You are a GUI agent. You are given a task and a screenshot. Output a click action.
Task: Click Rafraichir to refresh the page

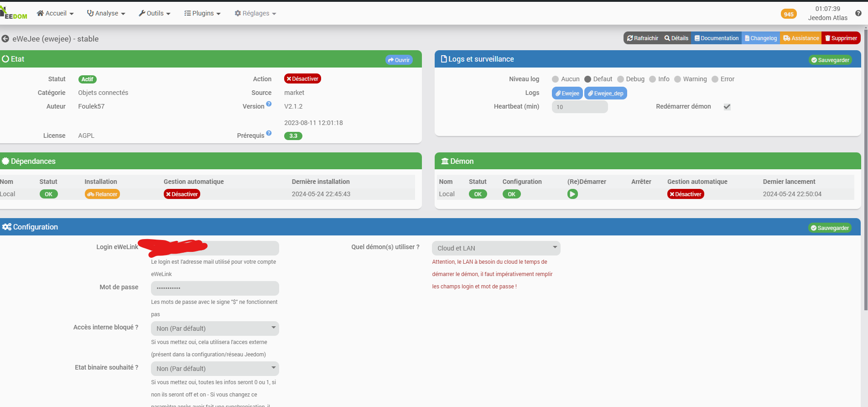(x=642, y=38)
